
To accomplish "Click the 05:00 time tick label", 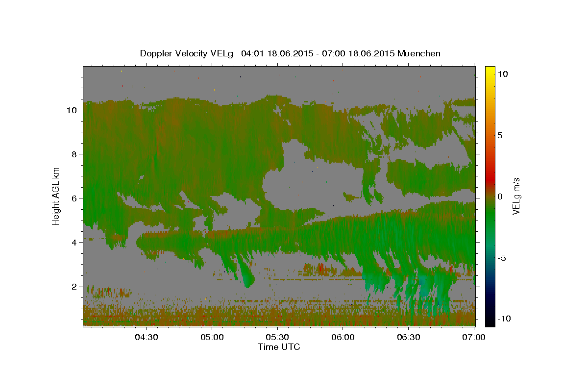I will [212, 337].
